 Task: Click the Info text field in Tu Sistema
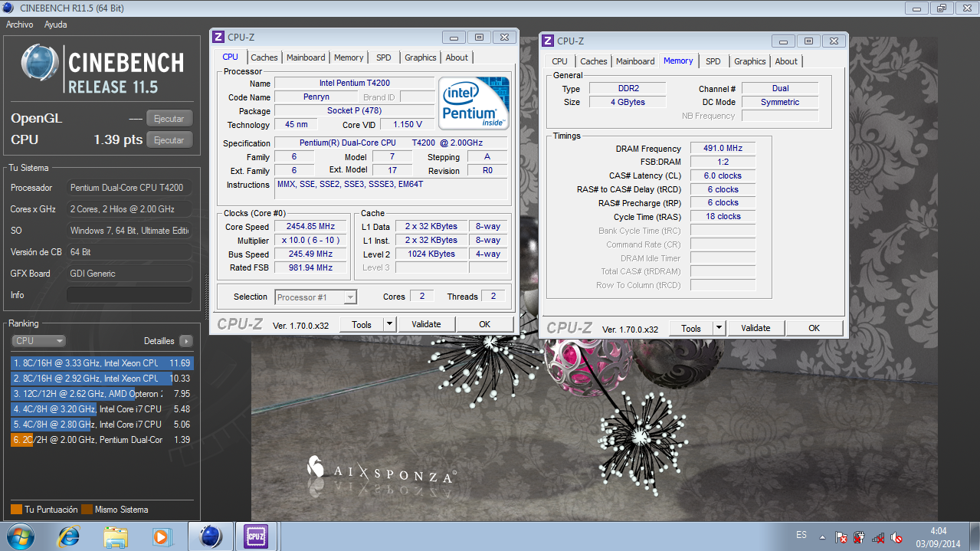coord(129,295)
